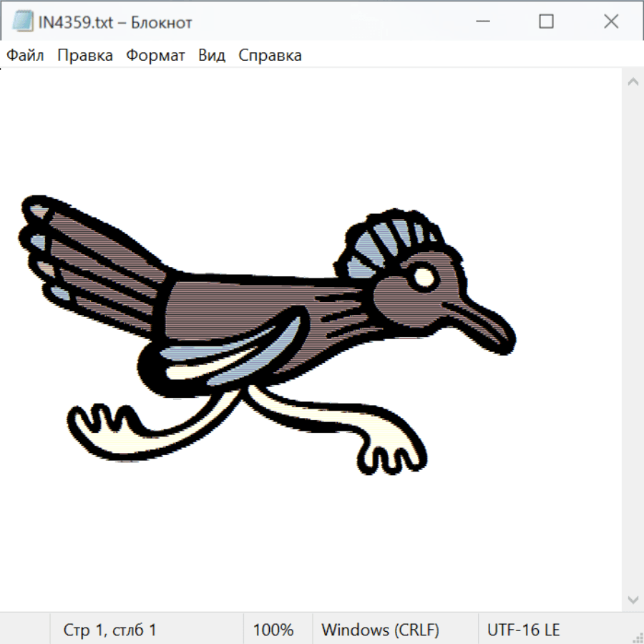Expand the Формат menu
644x644 pixels.
tap(155, 56)
